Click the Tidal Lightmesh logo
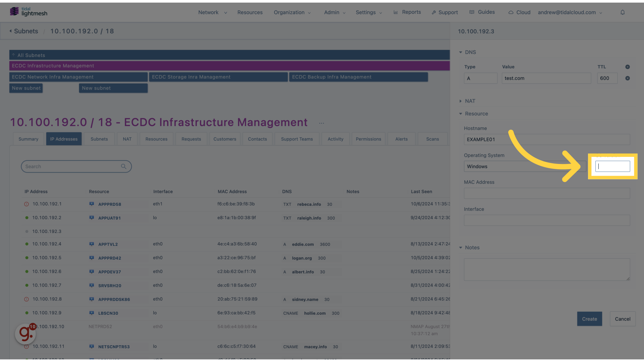This screenshot has height=362, width=644. (x=29, y=12)
